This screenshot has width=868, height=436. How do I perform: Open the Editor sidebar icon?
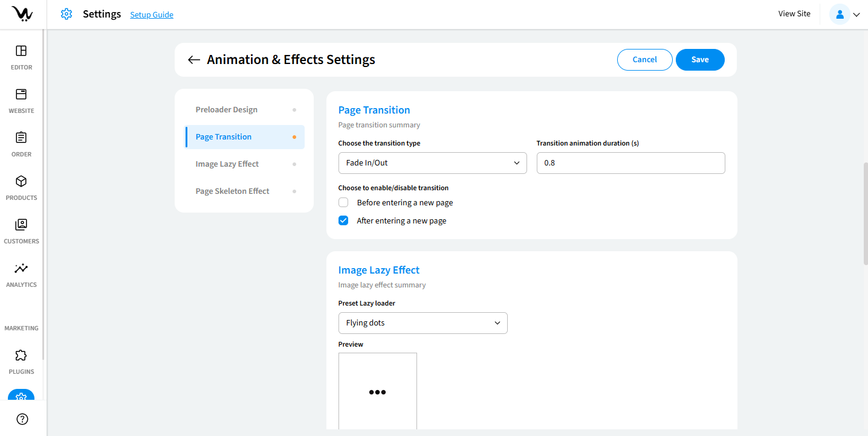click(21, 51)
